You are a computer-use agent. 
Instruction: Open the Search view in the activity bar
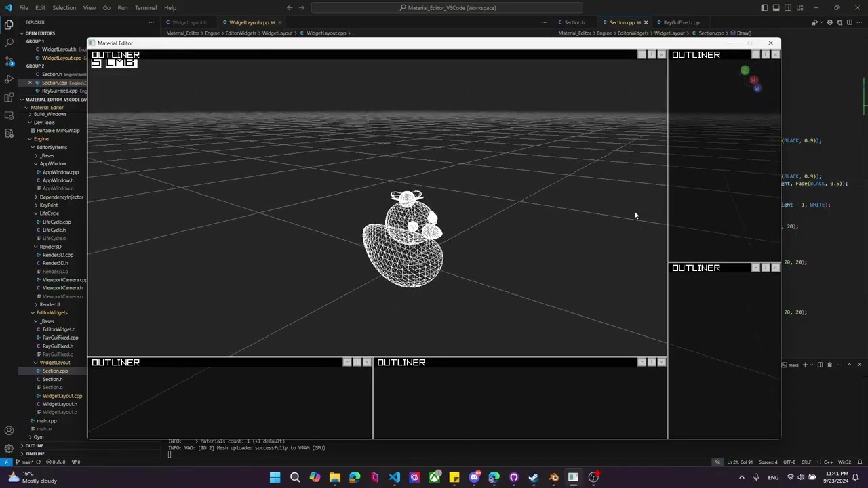point(9,43)
